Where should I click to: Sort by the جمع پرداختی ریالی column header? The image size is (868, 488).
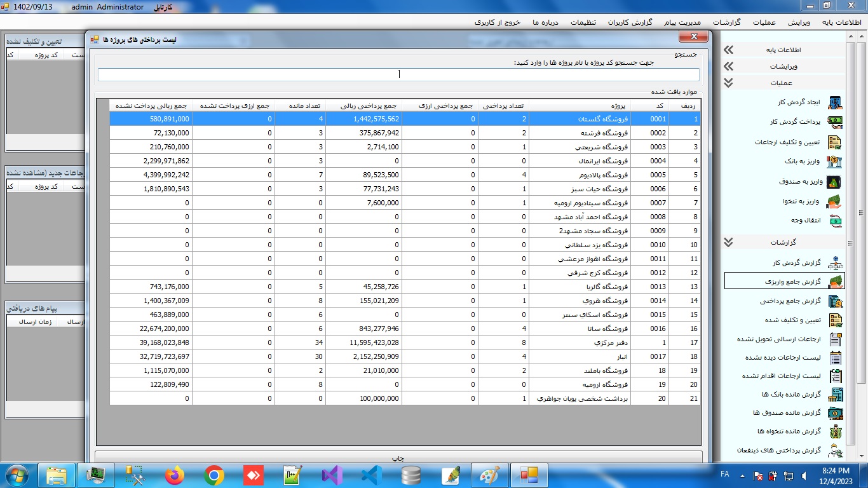[x=363, y=105]
